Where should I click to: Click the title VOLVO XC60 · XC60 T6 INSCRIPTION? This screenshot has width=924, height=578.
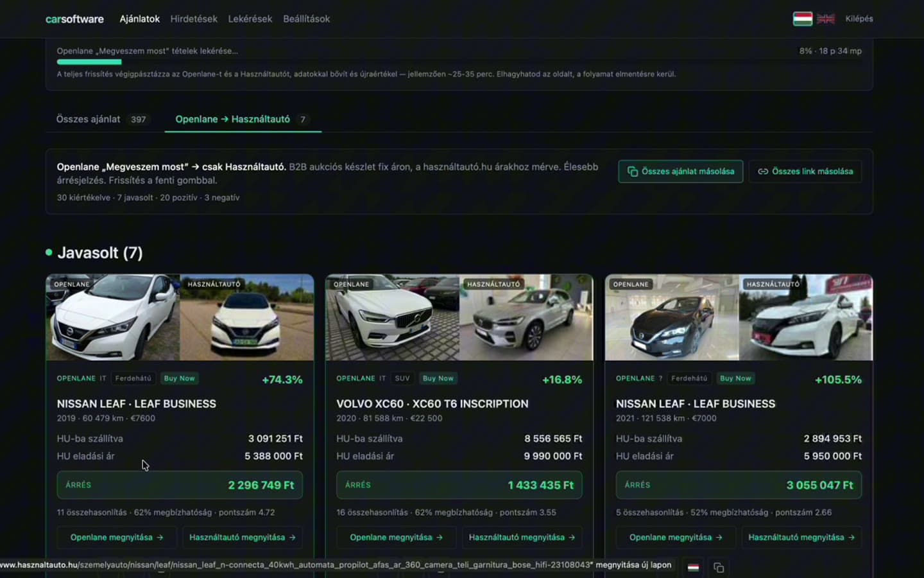[x=432, y=404]
